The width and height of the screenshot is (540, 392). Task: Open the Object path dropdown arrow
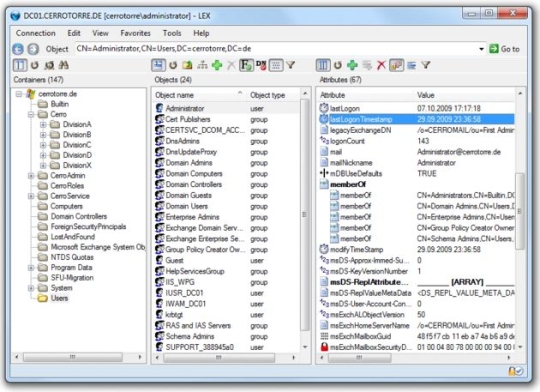(481, 49)
